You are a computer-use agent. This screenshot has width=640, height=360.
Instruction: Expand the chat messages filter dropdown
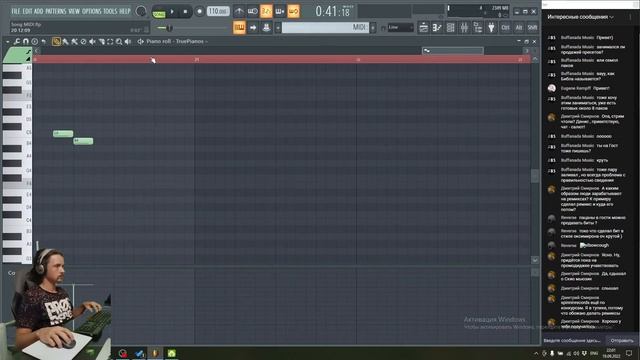click(x=580, y=17)
